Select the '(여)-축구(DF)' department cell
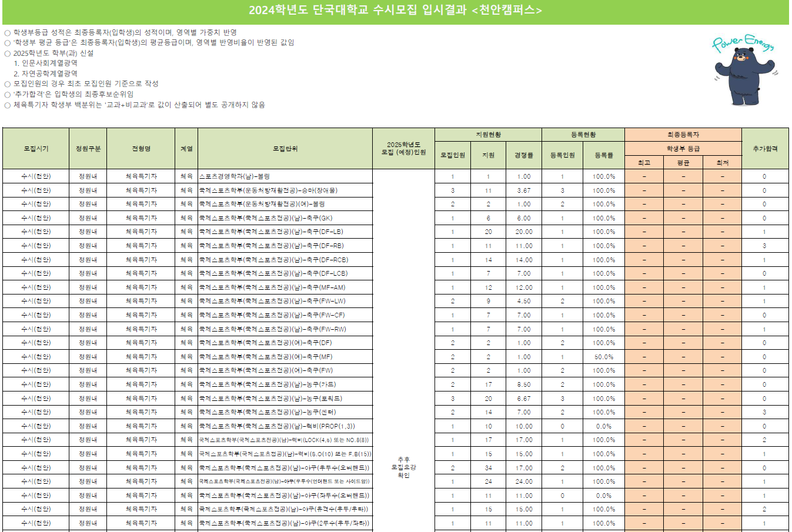 285,343
